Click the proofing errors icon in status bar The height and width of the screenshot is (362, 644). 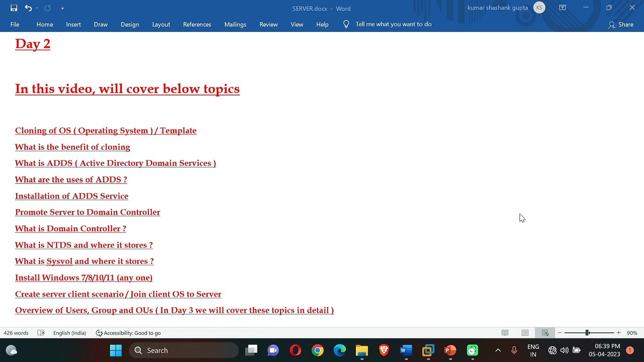tap(41, 333)
